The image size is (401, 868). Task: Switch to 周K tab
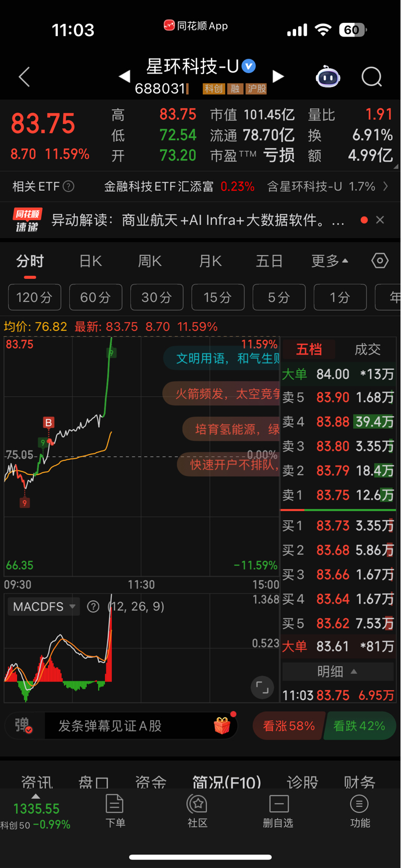(x=150, y=261)
